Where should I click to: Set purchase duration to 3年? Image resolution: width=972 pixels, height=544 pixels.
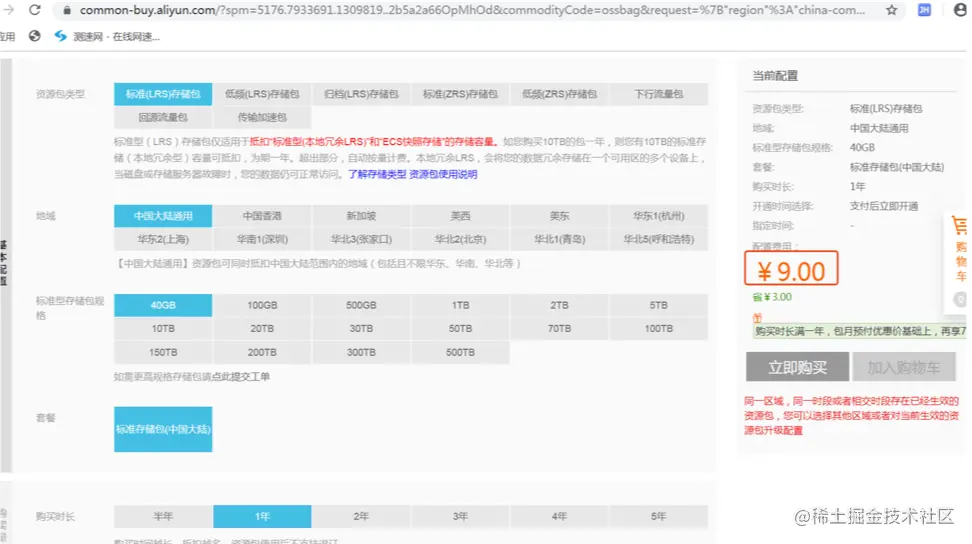coord(461,517)
